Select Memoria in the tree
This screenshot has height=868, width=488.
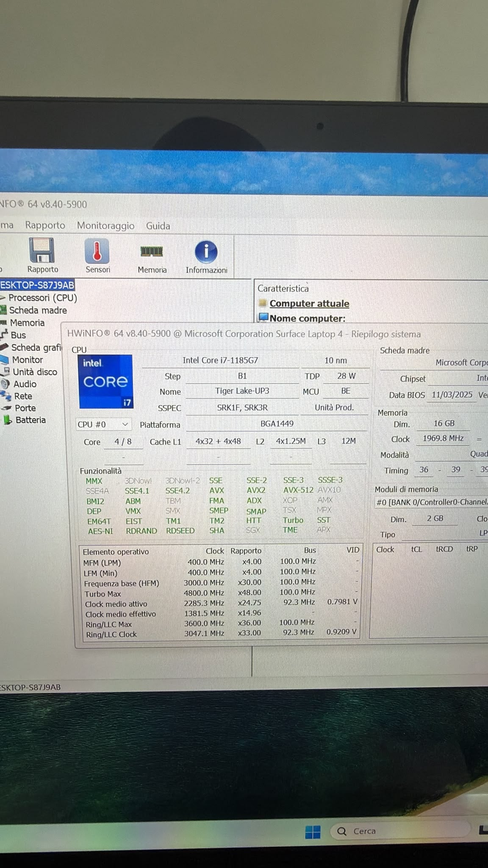pyautogui.click(x=27, y=323)
